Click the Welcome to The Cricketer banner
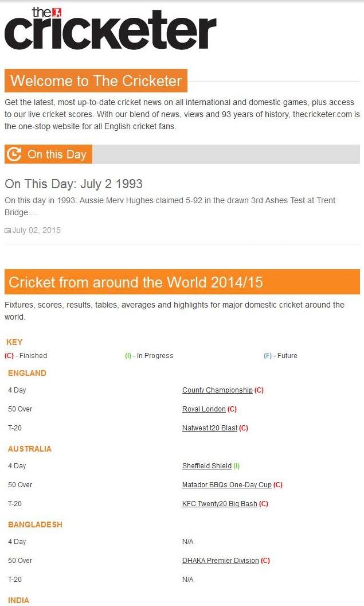The width and height of the screenshot is (364, 606). point(96,81)
